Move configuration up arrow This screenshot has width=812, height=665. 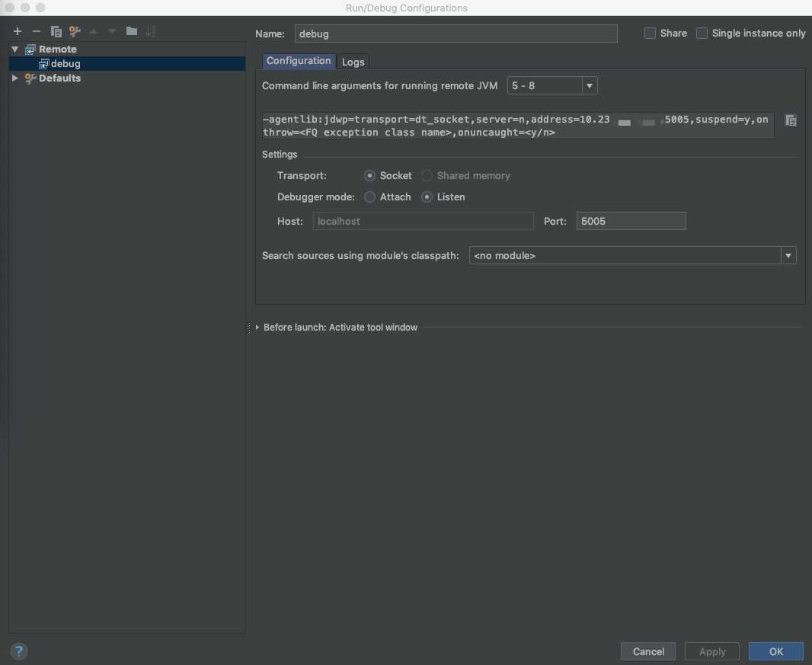point(93,31)
